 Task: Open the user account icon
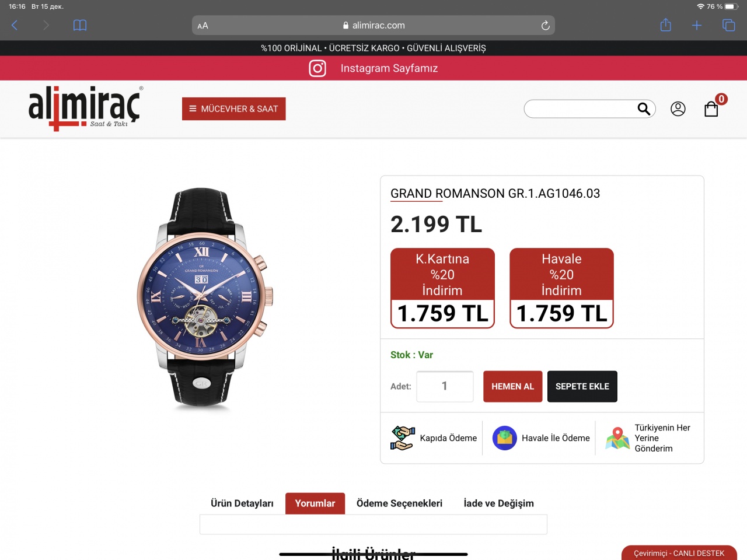(678, 108)
